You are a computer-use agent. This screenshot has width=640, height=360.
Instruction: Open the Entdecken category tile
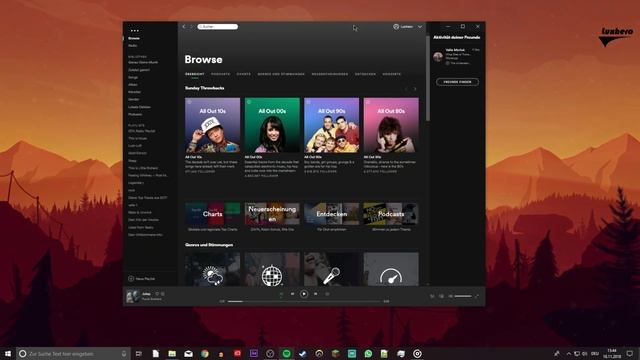331,213
